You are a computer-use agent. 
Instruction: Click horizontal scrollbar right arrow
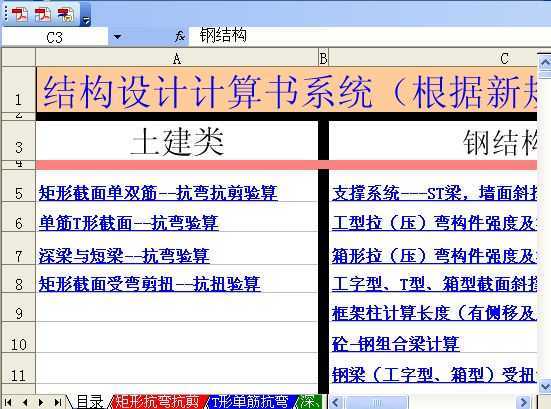click(x=524, y=402)
